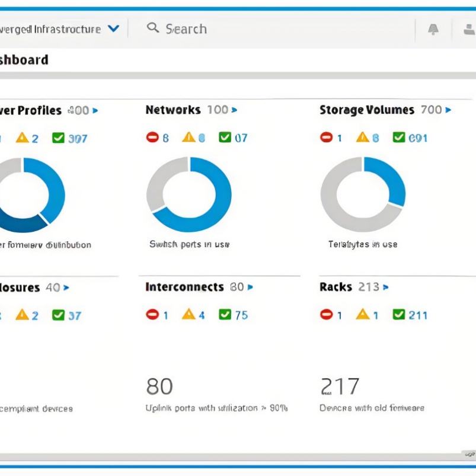Click the 80 uplink ports count
Screen dimensions: 476x476
click(159, 386)
